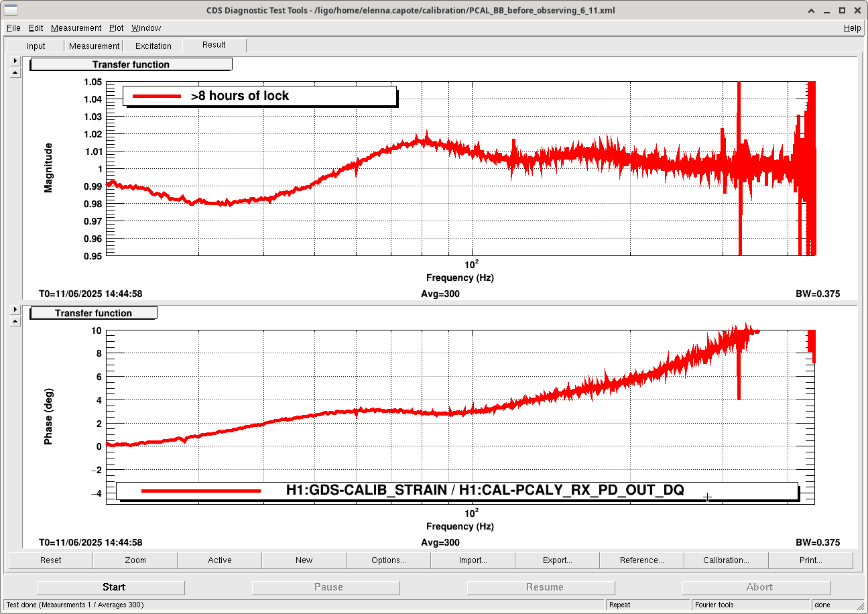The image size is (868, 614).
Task: Click the 0.95 tick label on the magnitude axis
Action: (92, 256)
